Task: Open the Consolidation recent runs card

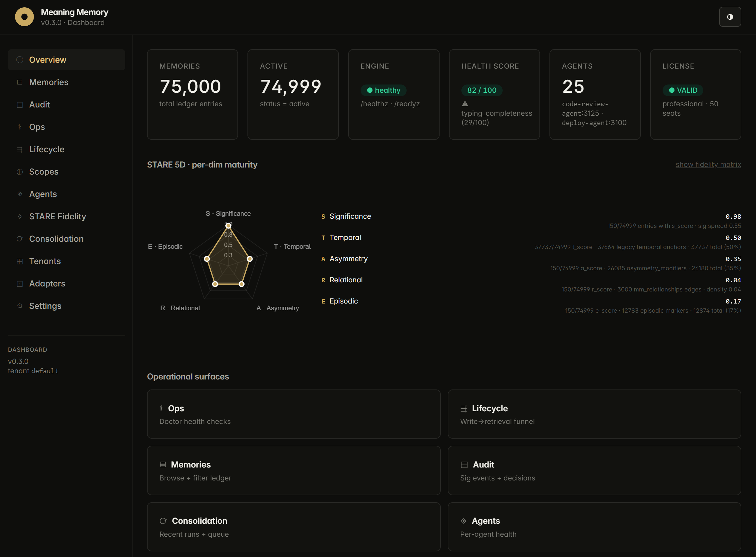Action: (x=293, y=527)
